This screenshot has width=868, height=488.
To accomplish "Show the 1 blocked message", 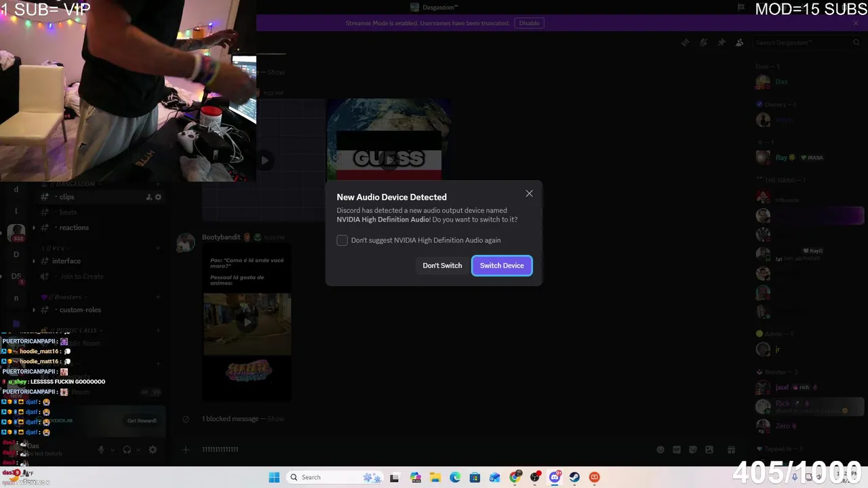I will (x=276, y=419).
